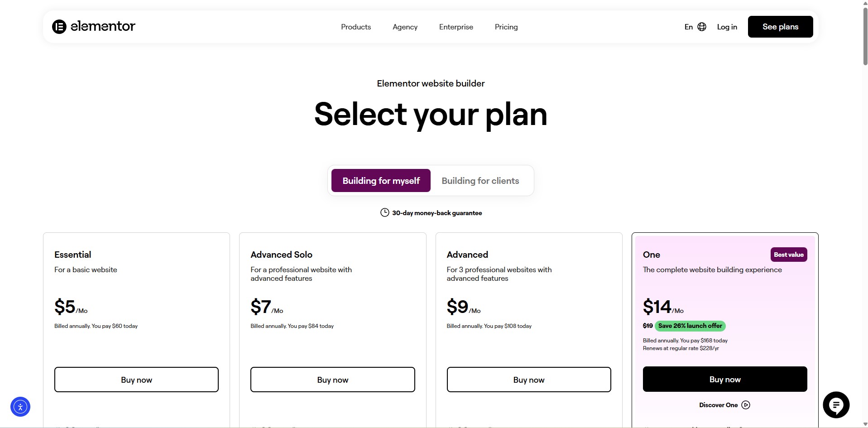Open the chat support bubble

836,405
